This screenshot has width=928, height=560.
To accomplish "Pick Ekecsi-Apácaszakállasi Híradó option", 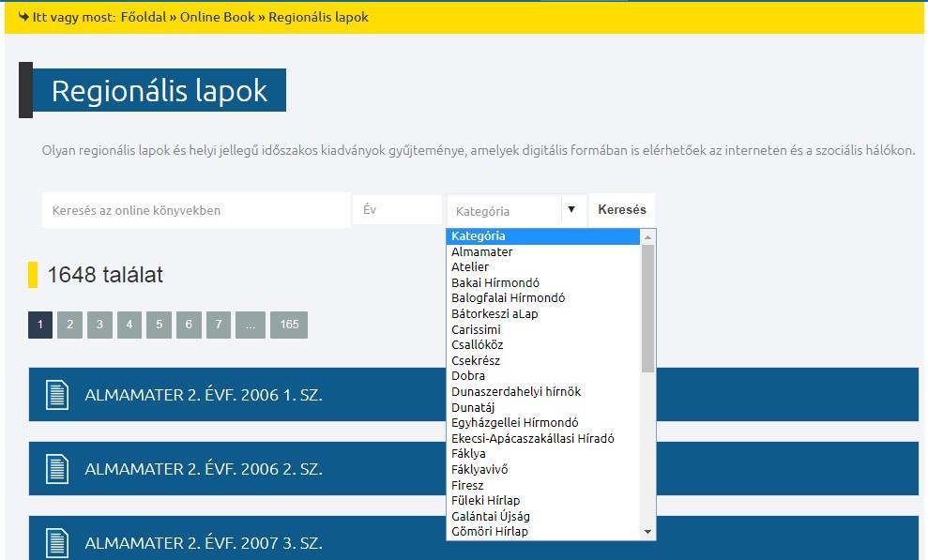I will (543, 439).
